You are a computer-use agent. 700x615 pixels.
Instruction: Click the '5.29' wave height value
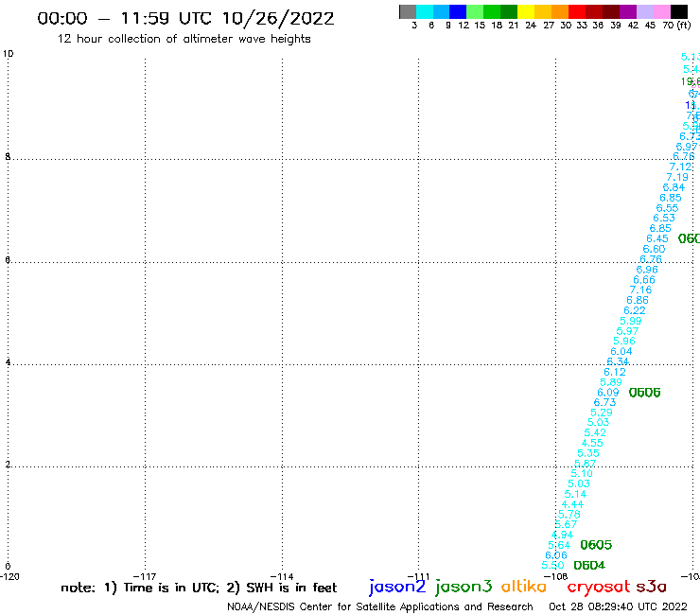pyautogui.click(x=602, y=413)
